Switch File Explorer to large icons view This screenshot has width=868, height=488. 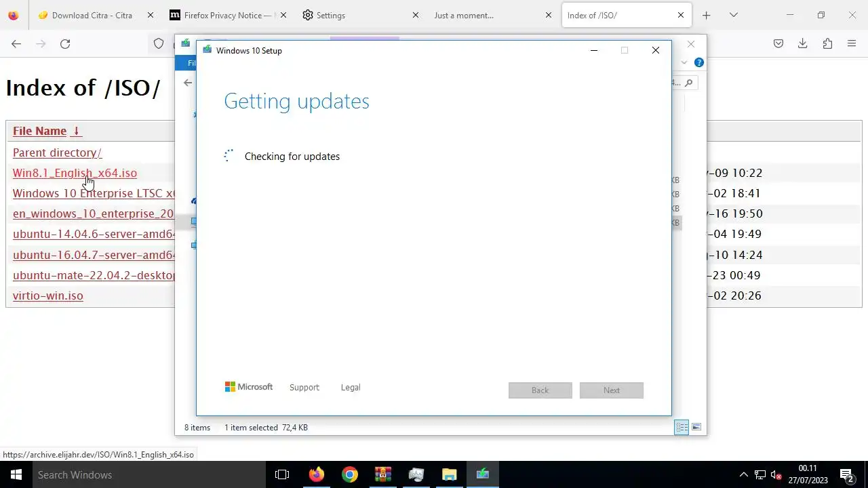tap(696, 427)
